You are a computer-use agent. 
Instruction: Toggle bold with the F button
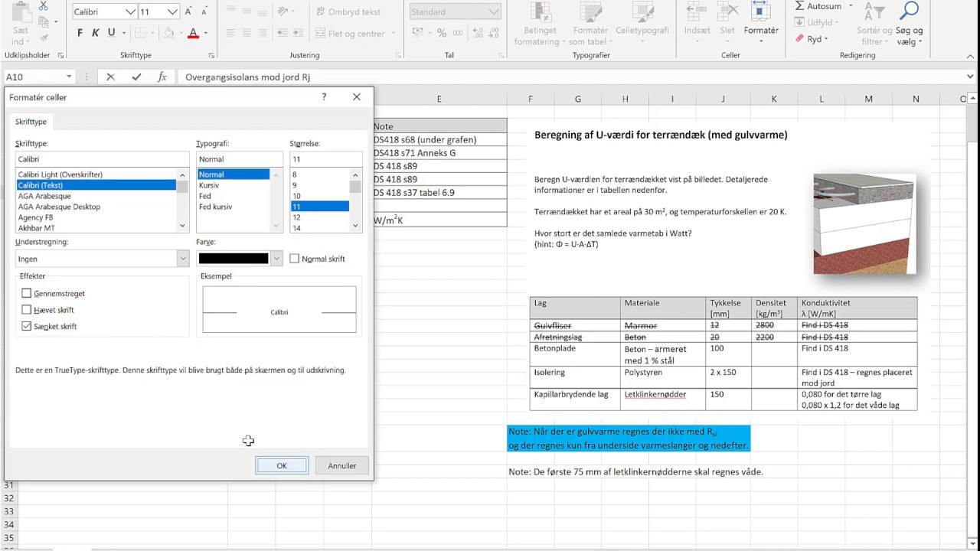coord(80,33)
